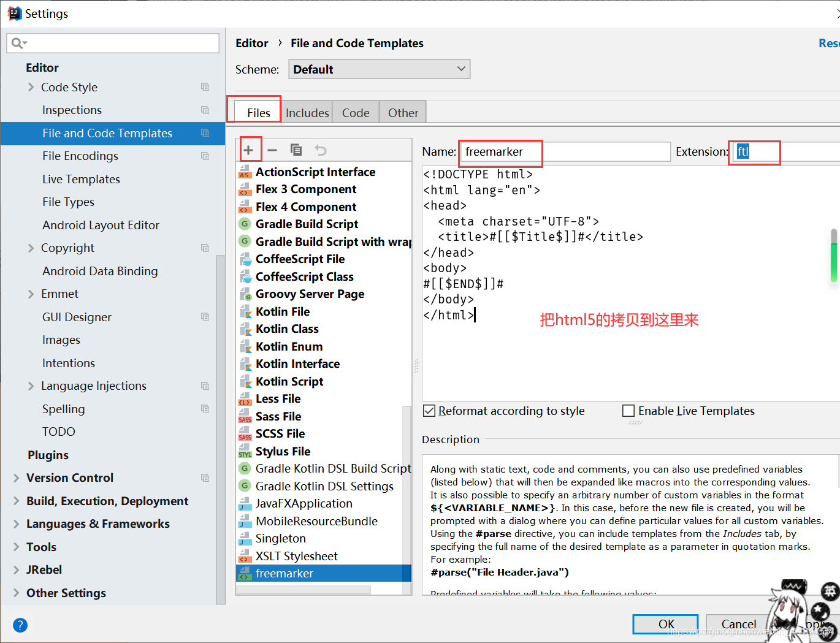Click the CoffeeScript File template icon
Screen dimensions: 840x643
[245, 259]
